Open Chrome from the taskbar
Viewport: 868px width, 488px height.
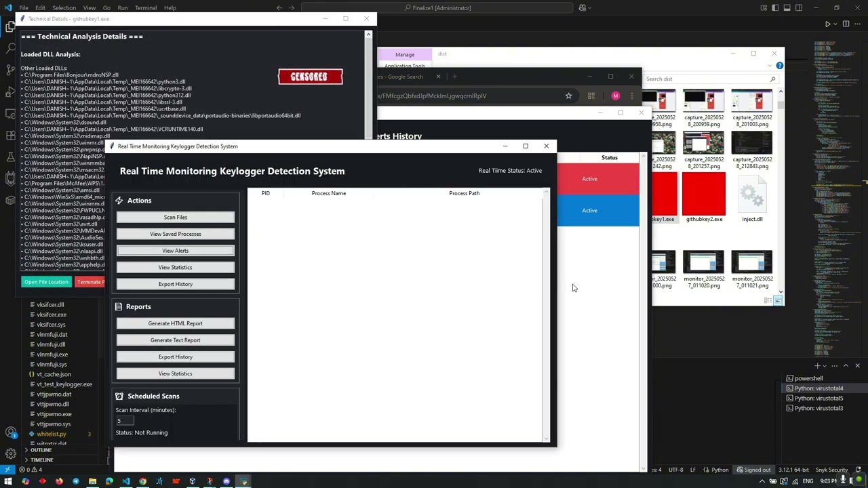[142, 481]
